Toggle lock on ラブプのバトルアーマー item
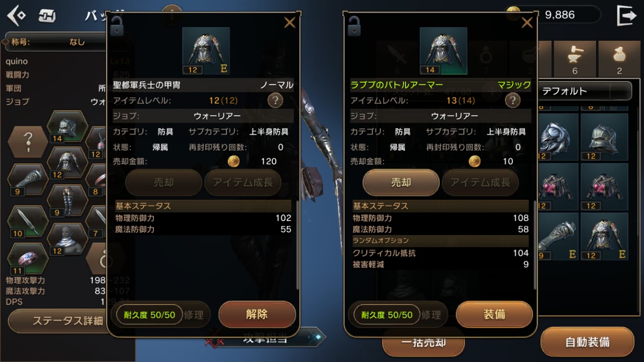The height and width of the screenshot is (362, 644). (x=354, y=26)
